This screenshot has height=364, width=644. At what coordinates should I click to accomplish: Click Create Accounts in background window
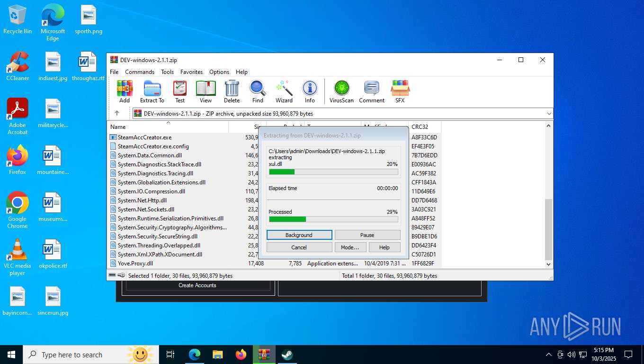point(197,285)
